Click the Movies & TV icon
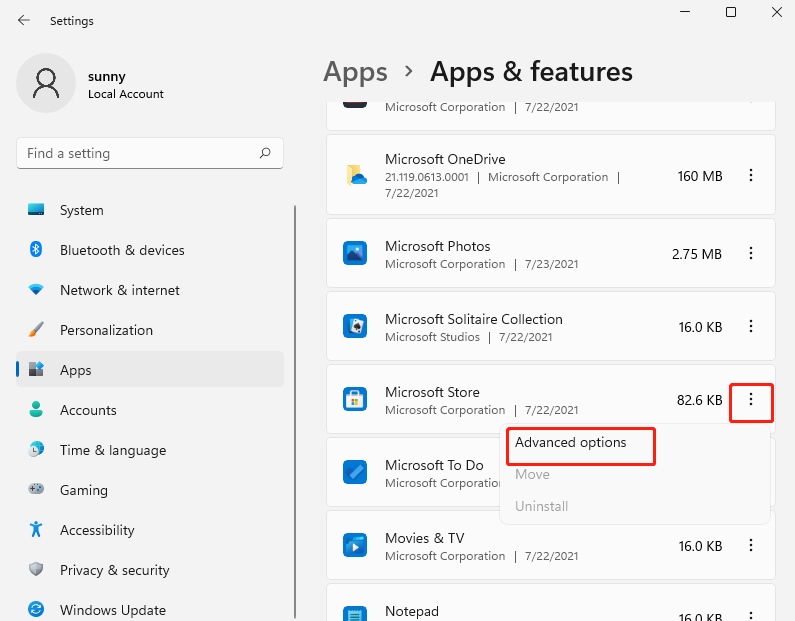 (355, 545)
